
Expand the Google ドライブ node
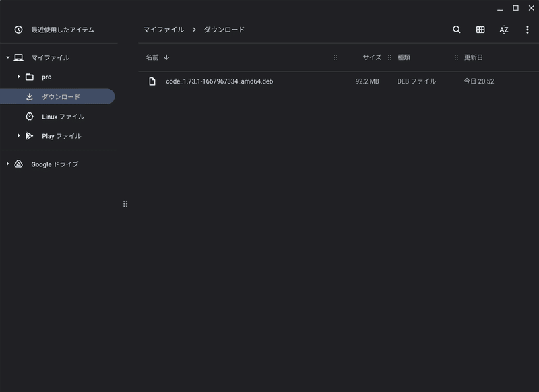(7, 164)
